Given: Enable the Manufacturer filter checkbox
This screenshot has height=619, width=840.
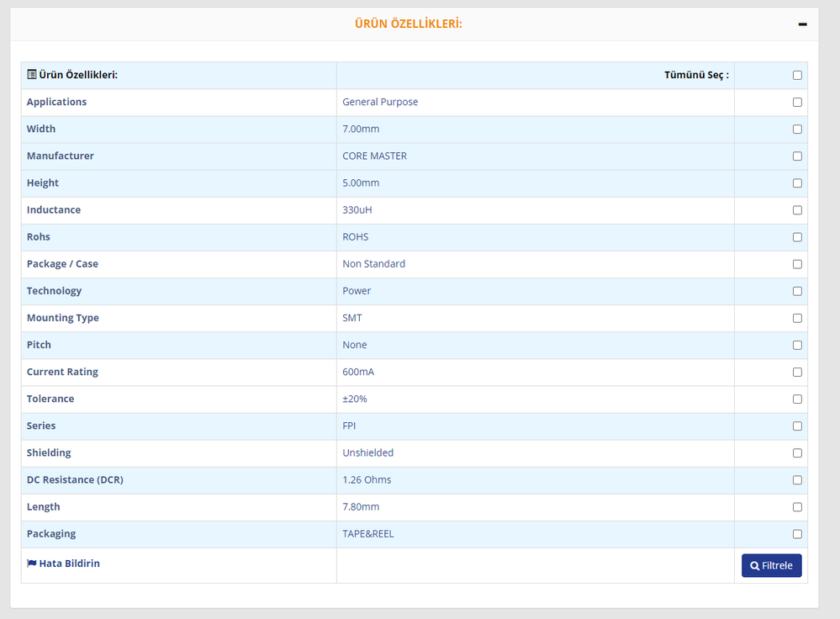Looking at the screenshot, I should (x=797, y=156).
